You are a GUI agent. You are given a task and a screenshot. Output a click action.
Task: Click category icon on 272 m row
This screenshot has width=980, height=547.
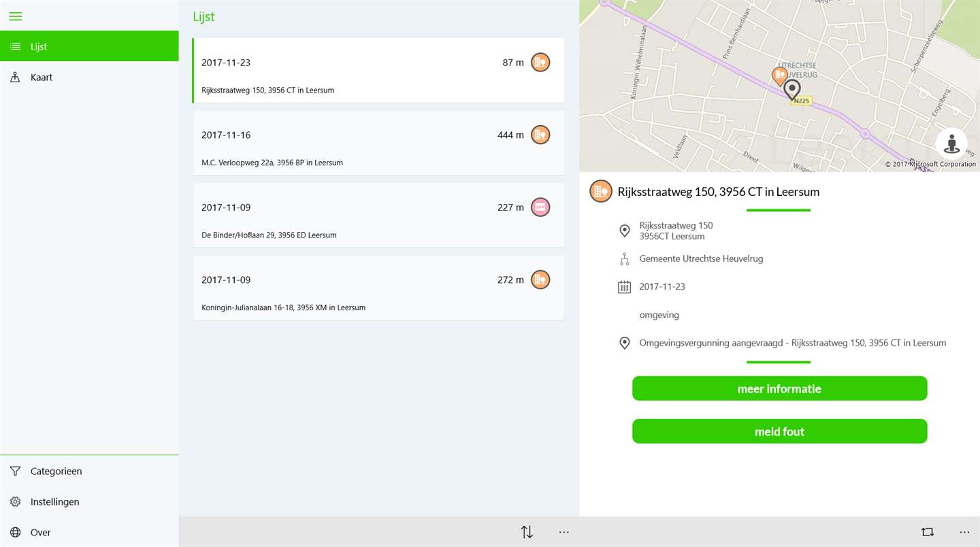(x=540, y=280)
